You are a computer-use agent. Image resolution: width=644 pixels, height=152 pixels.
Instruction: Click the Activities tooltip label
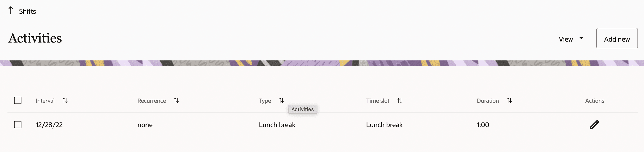[x=302, y=109]
